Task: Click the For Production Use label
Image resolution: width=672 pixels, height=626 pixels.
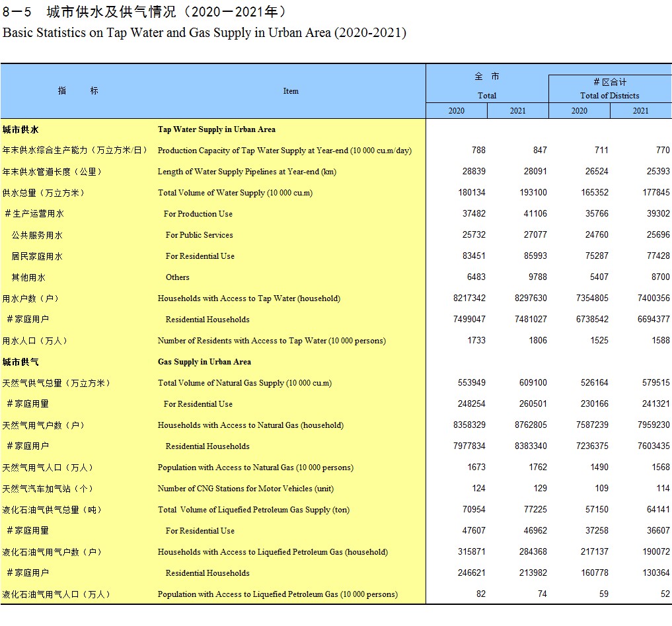Action: (x=198, y=214)
